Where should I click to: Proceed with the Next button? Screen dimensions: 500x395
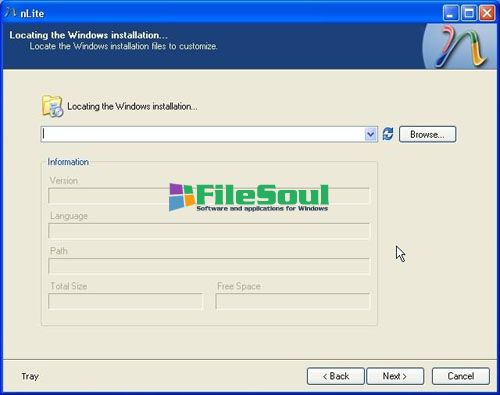pos(395,376)
